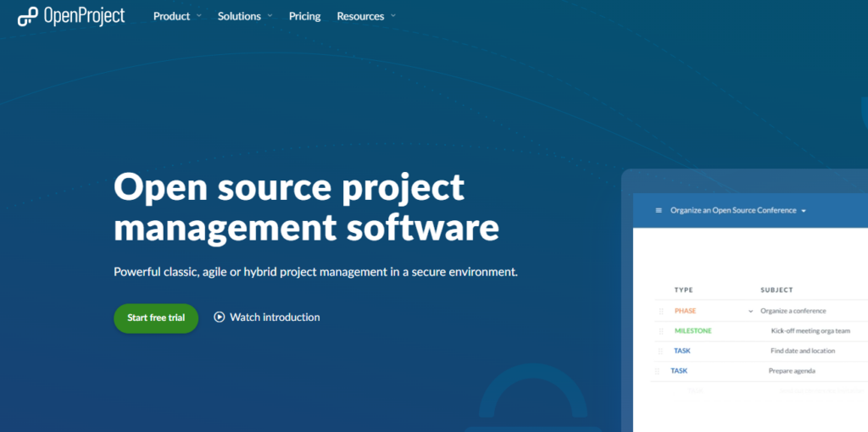Click the OpenProject wordmark in header

84,16
